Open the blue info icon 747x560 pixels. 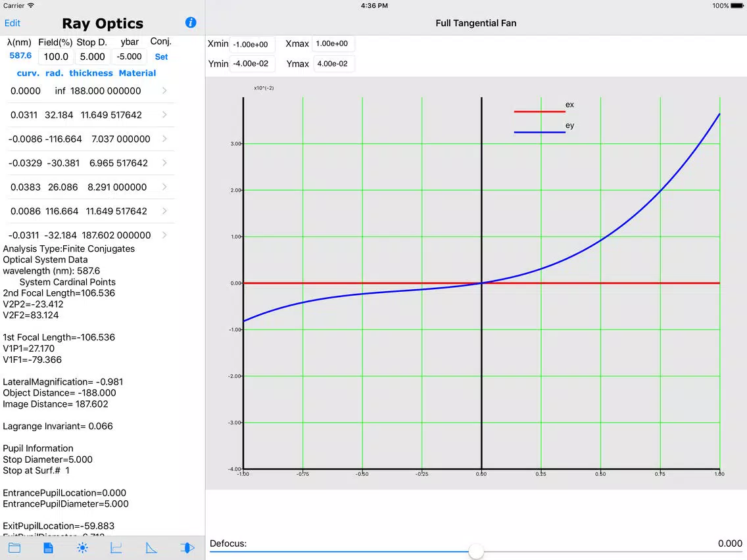[191, 22]
